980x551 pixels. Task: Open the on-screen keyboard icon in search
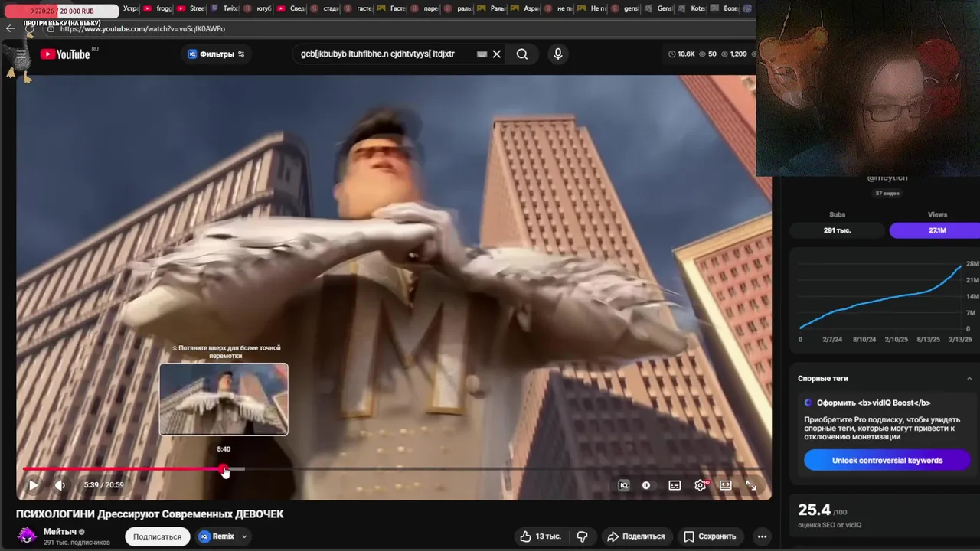point(482,54)
